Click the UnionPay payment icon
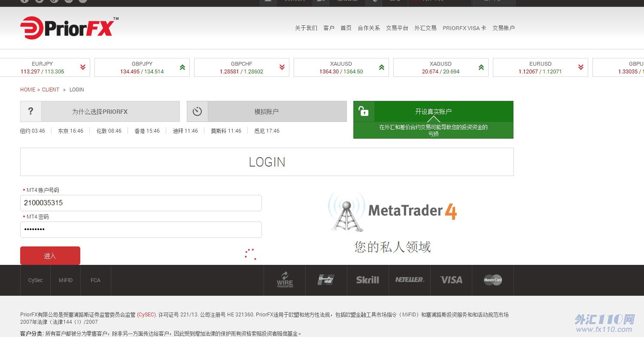Viewport: 644px width, 337px height. click(x=326, y=280)
